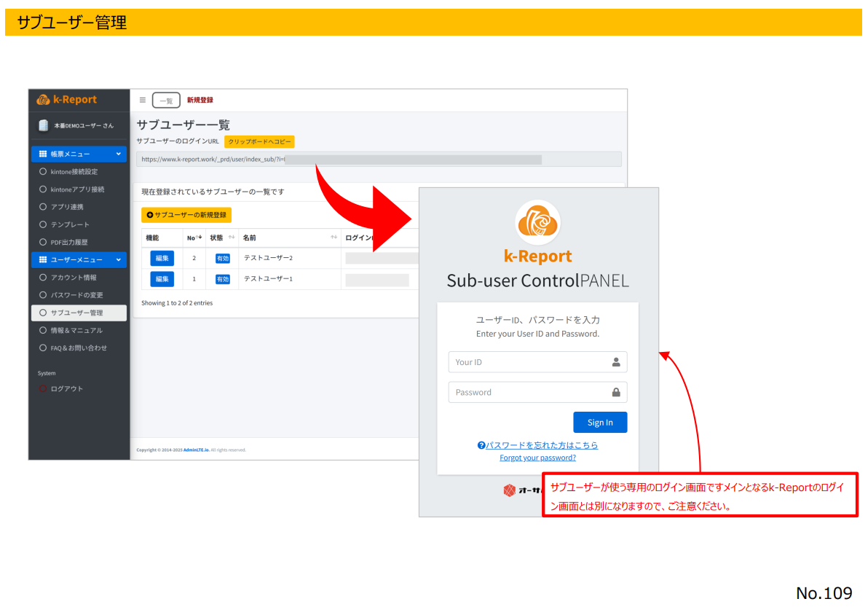Image resolution: width=868 pixels, height=615 pixels.
Task: Click circle icon beside kintoneアプリ接続
Action: 43,189
